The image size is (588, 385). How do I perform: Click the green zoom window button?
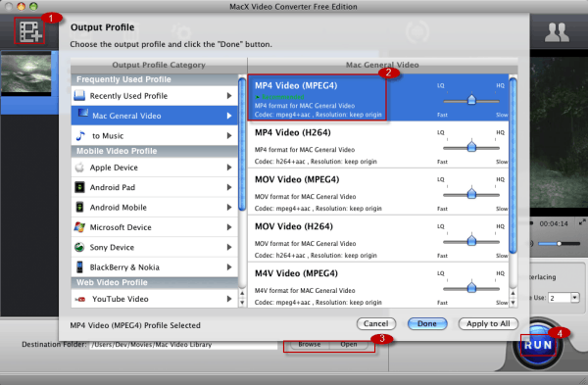tap(33, 6)
